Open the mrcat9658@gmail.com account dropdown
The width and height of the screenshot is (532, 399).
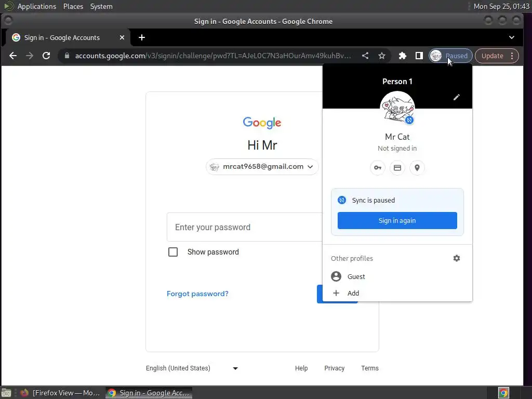pos(262,167)
